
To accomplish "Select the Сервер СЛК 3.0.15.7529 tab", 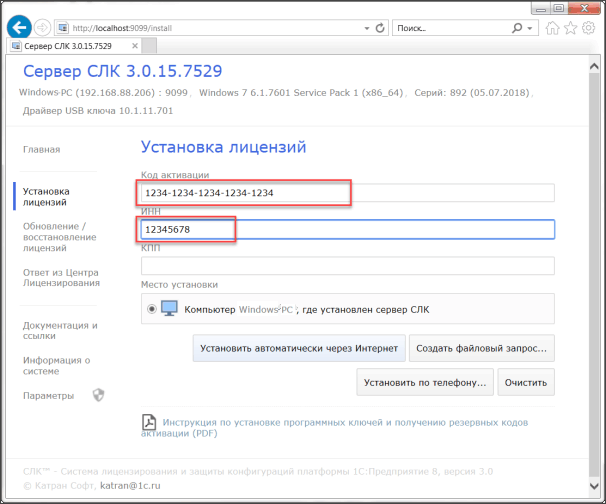I will (x=74, y=46).
